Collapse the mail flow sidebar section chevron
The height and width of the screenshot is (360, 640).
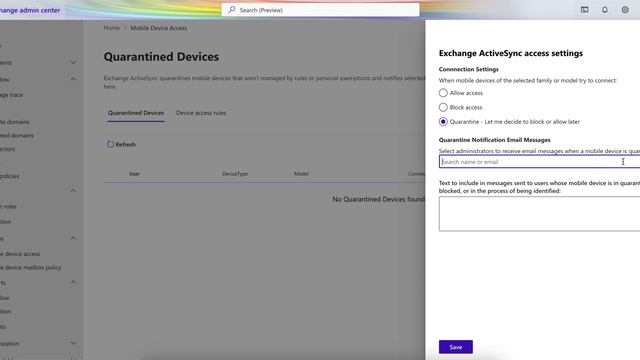coord(73,79)
